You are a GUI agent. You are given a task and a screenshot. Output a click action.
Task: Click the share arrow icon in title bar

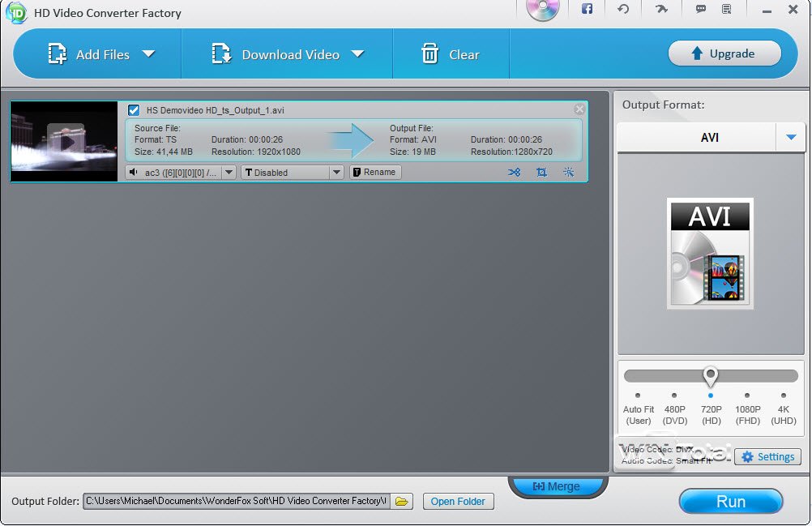click(661, 9)
